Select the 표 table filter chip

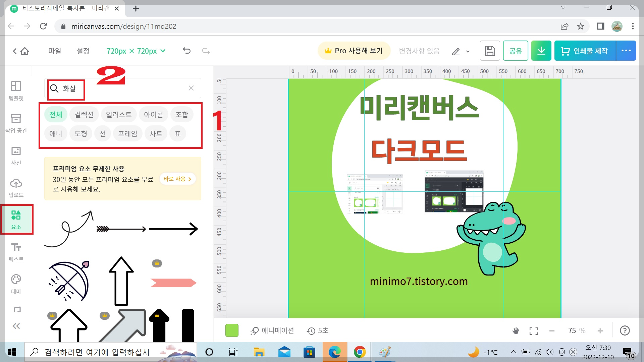178,134
